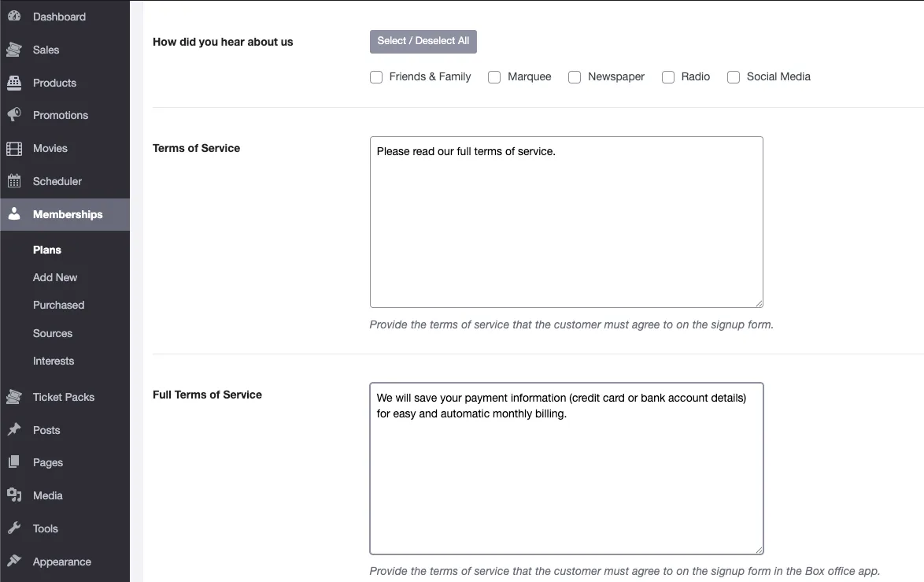Image resolution: width=924 pixels, height=582 pixels.
Task: Navigate to Promotions
Action: point(61,115)
